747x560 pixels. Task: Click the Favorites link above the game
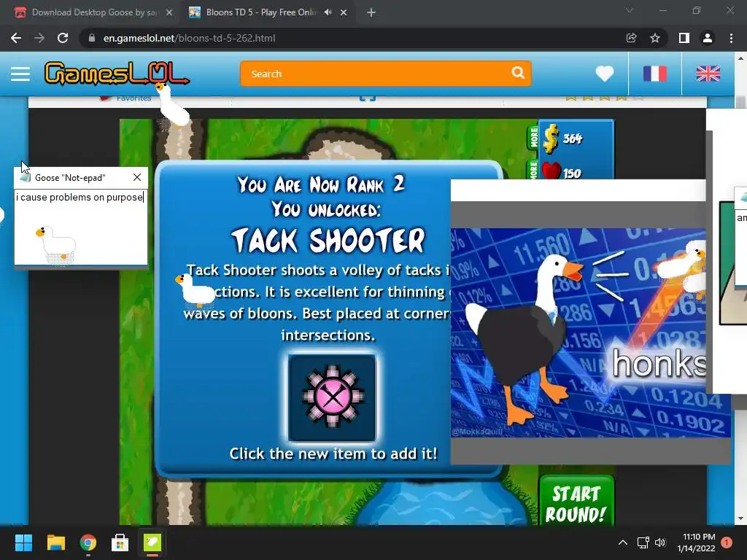133,98
